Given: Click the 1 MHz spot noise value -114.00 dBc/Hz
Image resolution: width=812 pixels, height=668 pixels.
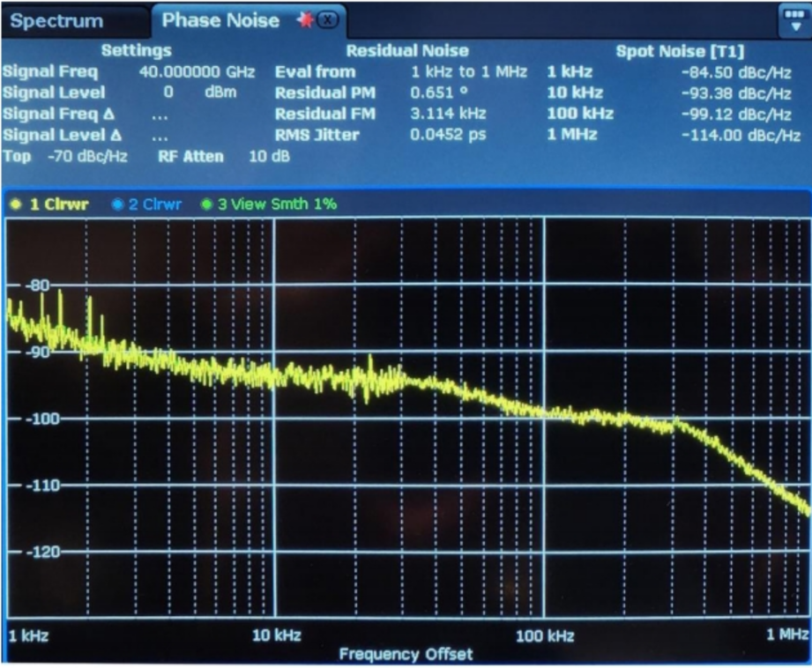Looking at the screenshot, I should pos(741,135).
